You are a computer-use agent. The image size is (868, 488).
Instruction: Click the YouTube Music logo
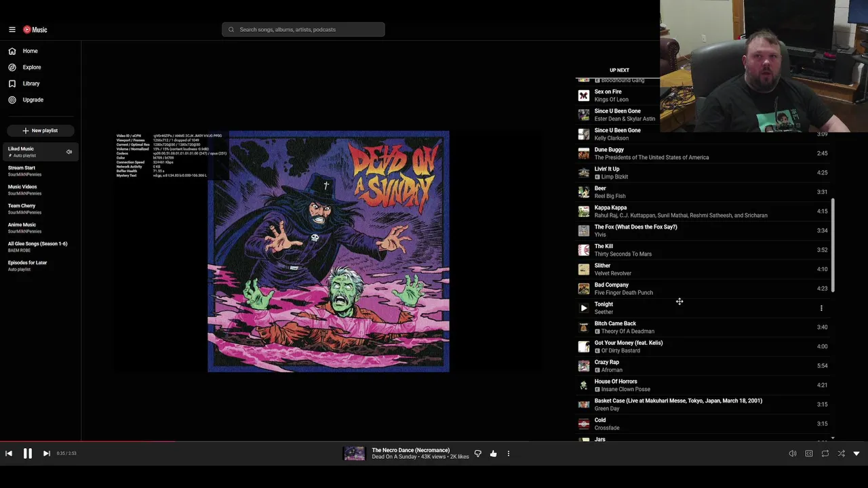coord(35,30)
